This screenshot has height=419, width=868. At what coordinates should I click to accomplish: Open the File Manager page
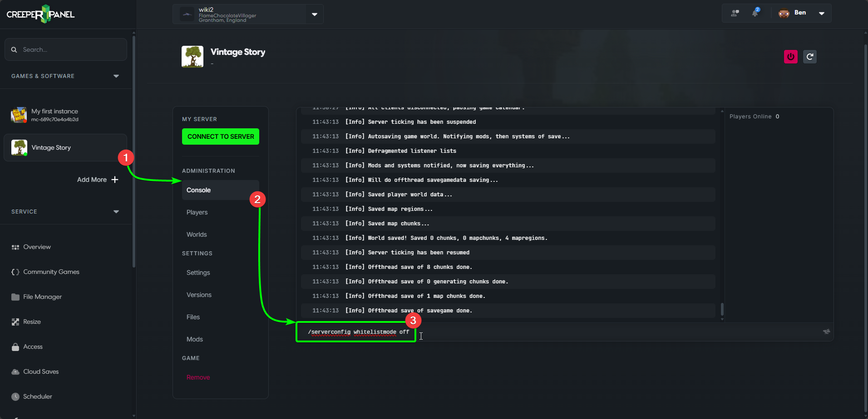42,297
